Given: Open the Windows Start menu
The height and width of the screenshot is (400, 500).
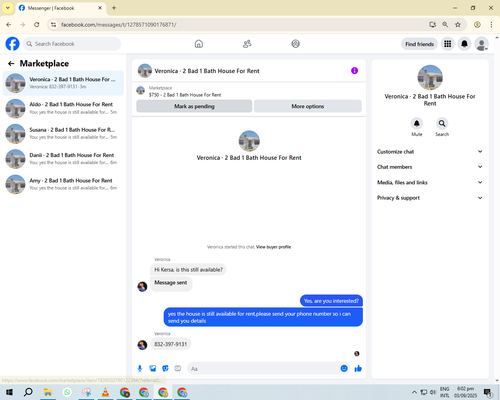Looking at the screenshot, I should [x=9, y=392].
